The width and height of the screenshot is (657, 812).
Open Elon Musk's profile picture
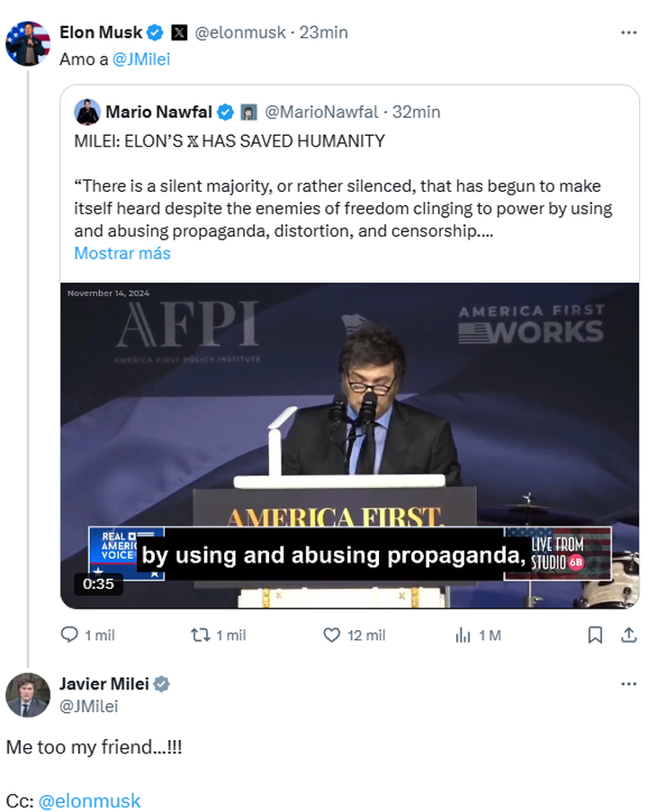click(28, 43)
